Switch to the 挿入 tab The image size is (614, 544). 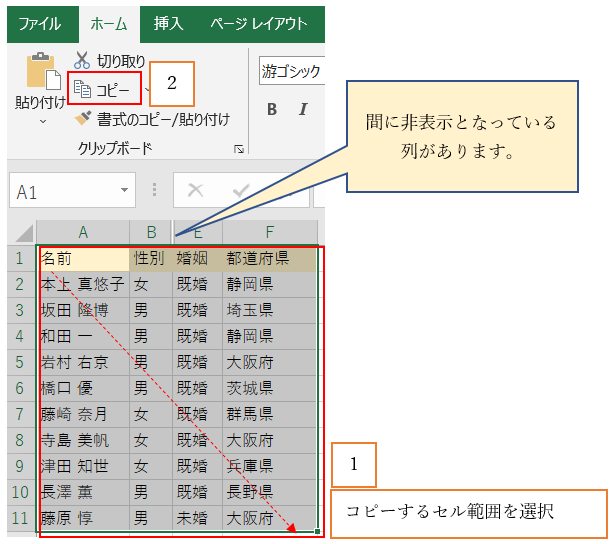(167, 23)
